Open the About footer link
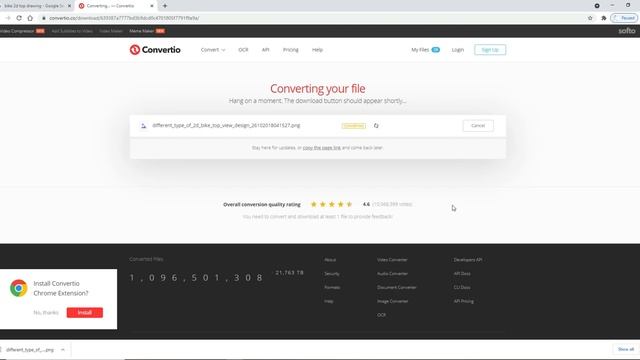Image resolution: width=640 pixels, height=360 pixels. [x=330, y=260]
